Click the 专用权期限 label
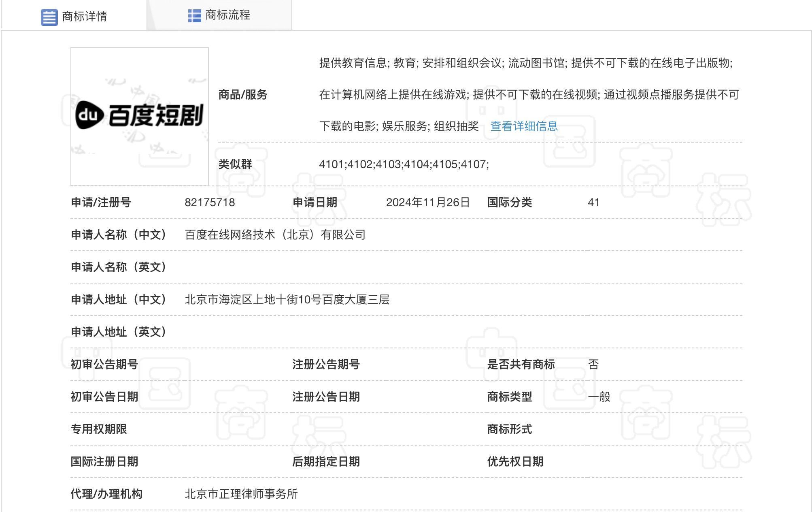Screen dimensions: 812x512 click(99, 429)
